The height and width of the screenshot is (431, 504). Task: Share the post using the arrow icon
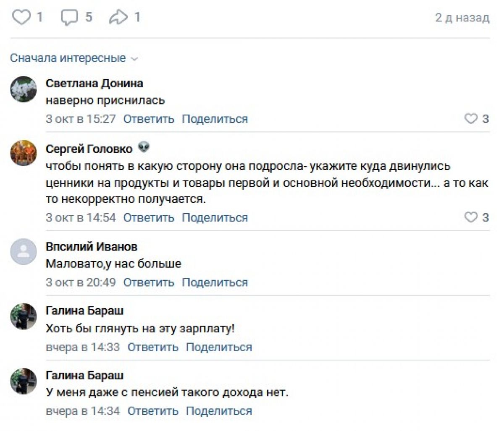tap(118, 18)
